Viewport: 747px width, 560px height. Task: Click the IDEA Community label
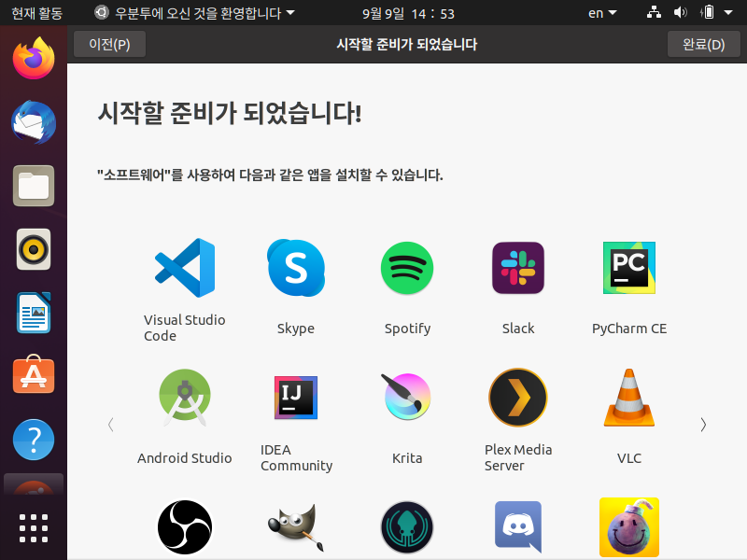[x=296, y=457]
